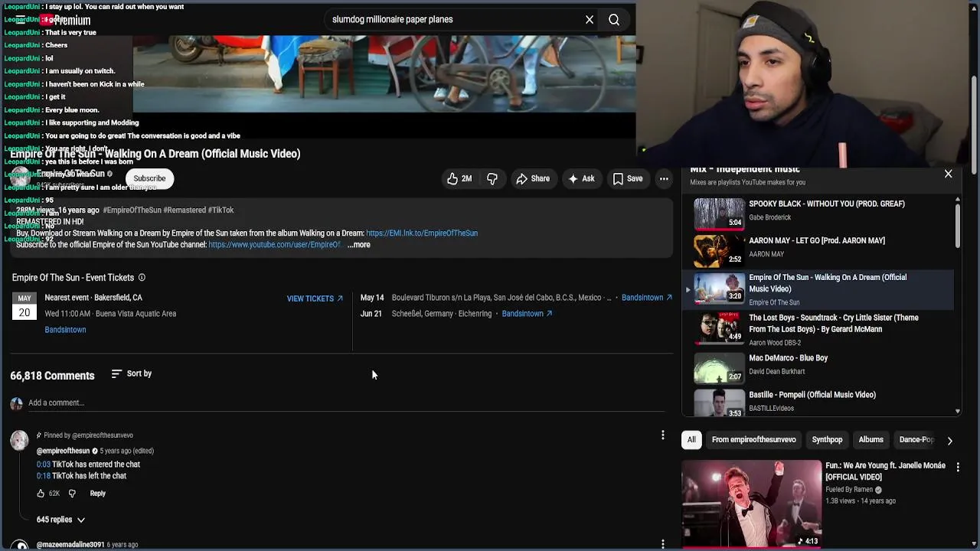
Task: Dislike the Walking On A Dream video
Action: click(x=492, y=178)
